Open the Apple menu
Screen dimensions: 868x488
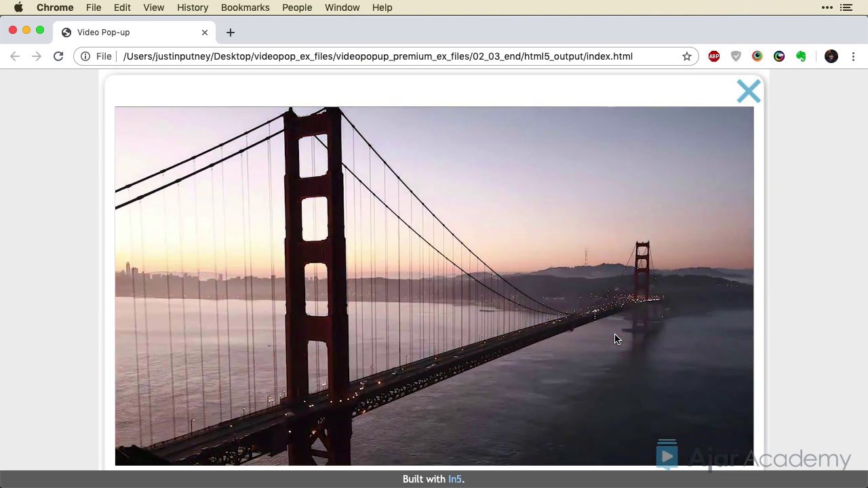[18, 7]
